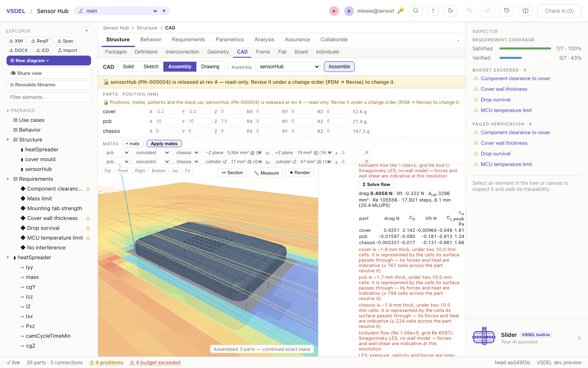Toggle dark mode with the moon icon

pyautogui.click(x=450, y=11)
